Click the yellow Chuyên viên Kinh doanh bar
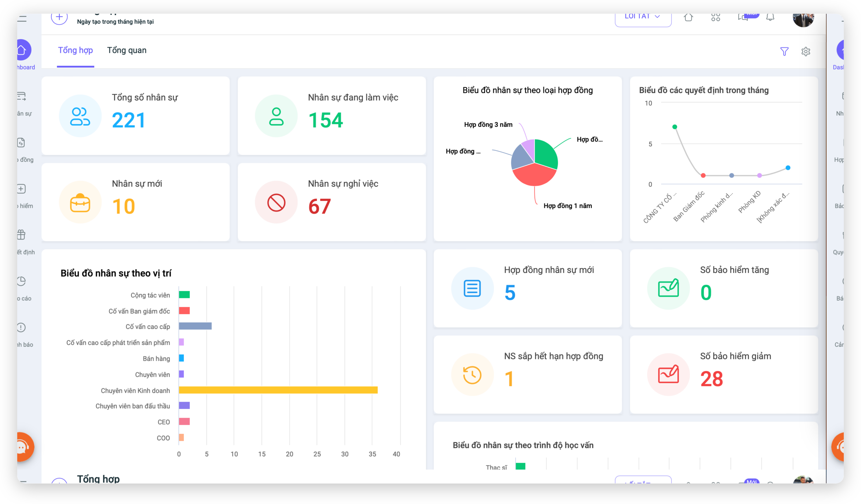Image resolution: width=861 pixels, height=504 pixels. point(278,390)
